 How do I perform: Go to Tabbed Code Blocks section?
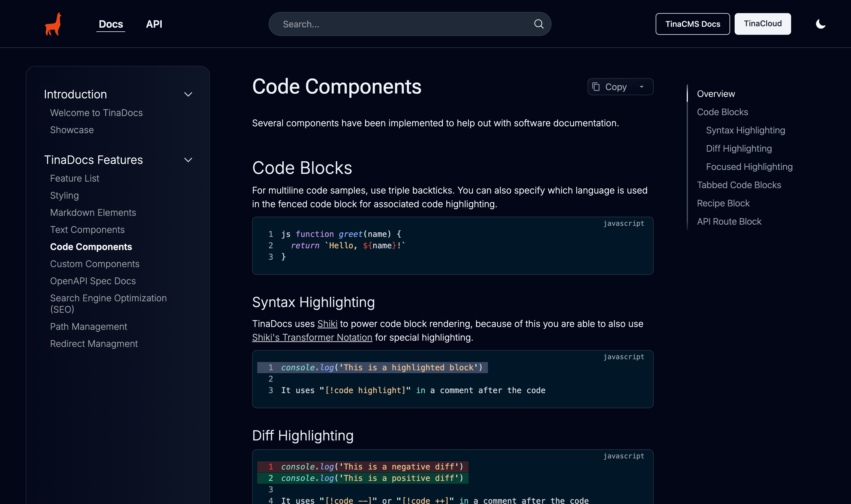click(x=739, y=185)
